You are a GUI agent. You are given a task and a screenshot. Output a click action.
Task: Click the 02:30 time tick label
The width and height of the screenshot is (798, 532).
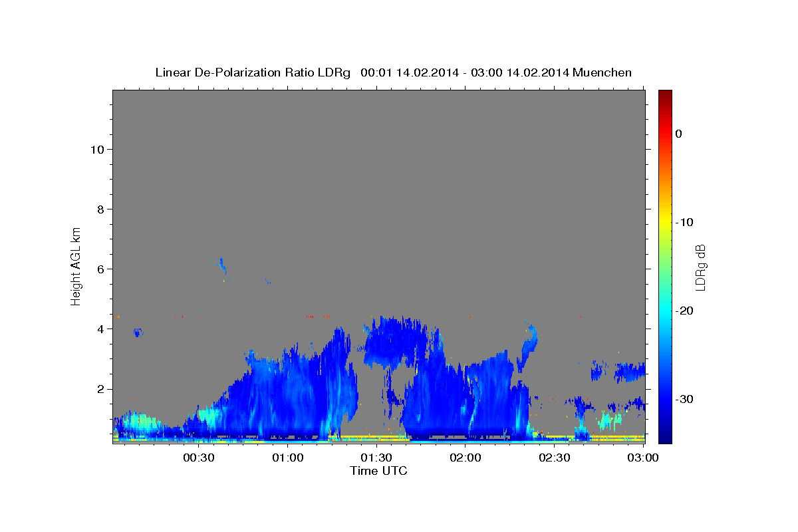[x=554, y=458]
